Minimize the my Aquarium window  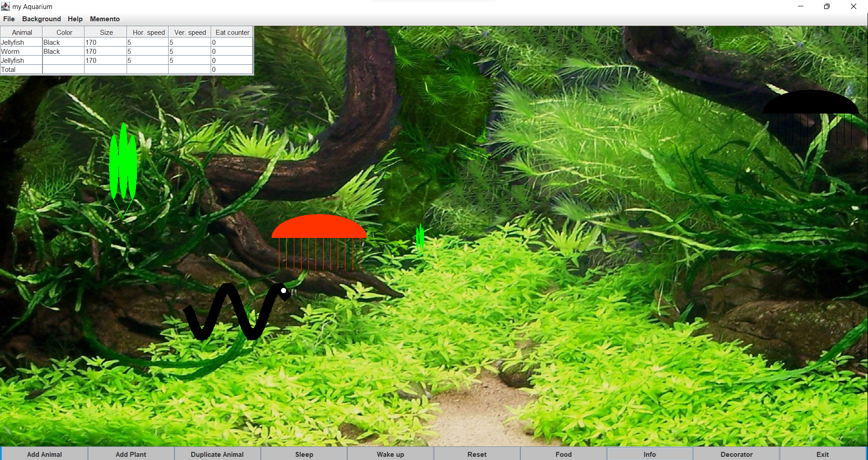tap(800, 6)
